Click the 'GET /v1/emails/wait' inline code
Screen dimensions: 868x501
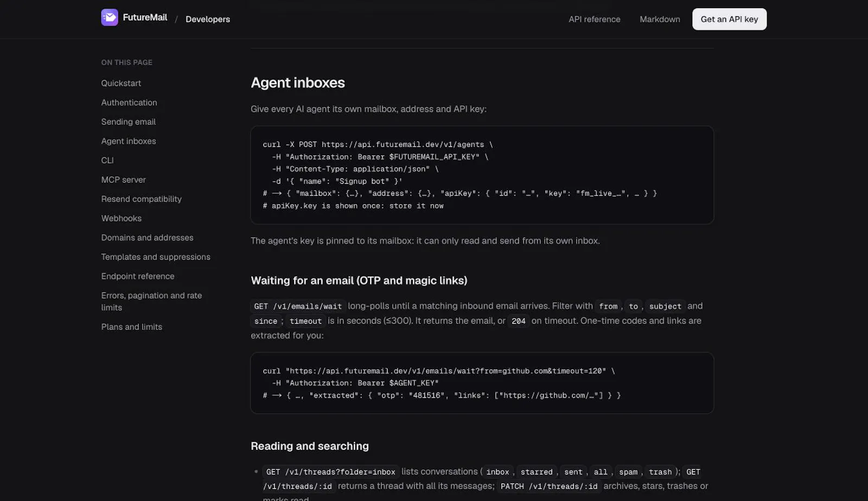298,306
